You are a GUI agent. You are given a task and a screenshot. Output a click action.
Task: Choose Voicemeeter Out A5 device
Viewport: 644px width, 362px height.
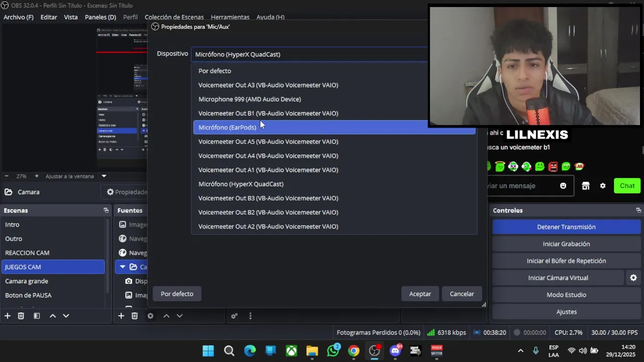[x=335, y=141]
